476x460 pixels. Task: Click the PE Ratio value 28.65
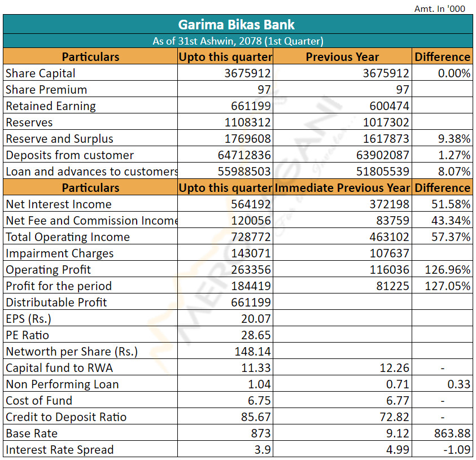click(x=256, y=335)
